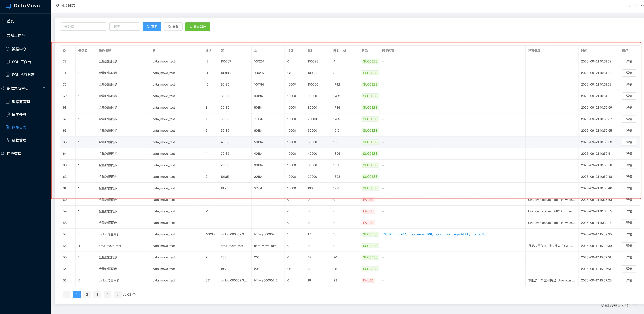Click the edit icon next to 数据工作台
The image size is (644, 314).
pos(3,35)
